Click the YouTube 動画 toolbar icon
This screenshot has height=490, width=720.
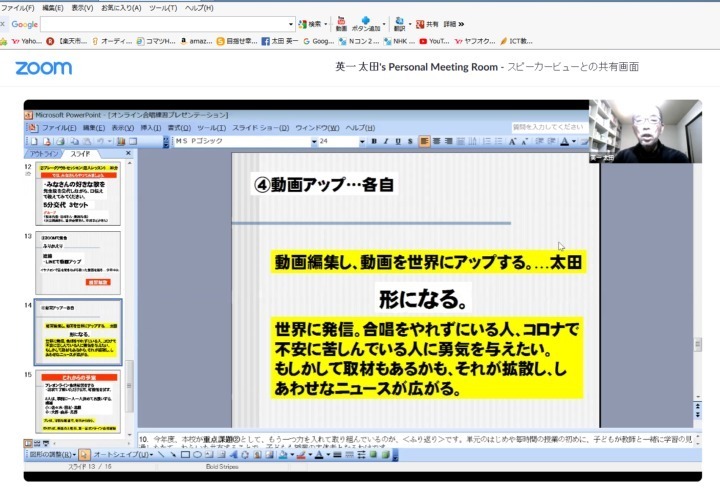click(x=341, y=24)
